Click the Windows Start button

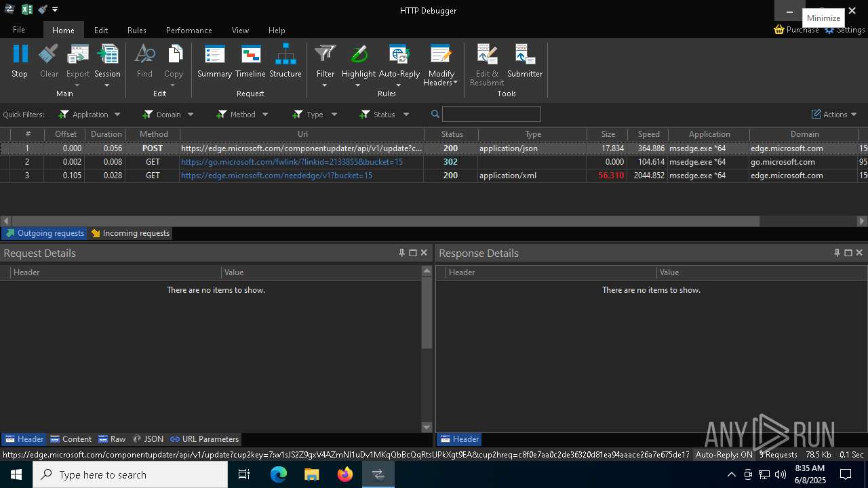[16, 474]
